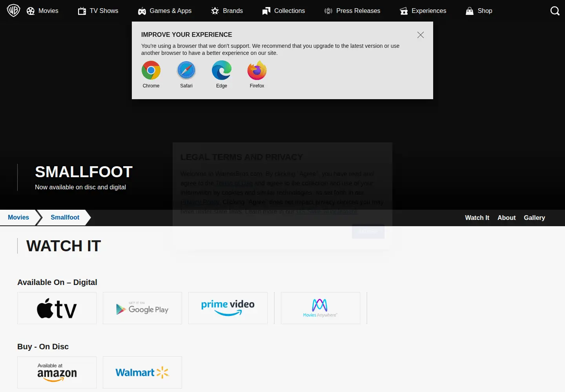The height and width of the screenshot is (392, 565).
Task: Open the Prime Video retailer tile
Action: [x=228, y=308]
